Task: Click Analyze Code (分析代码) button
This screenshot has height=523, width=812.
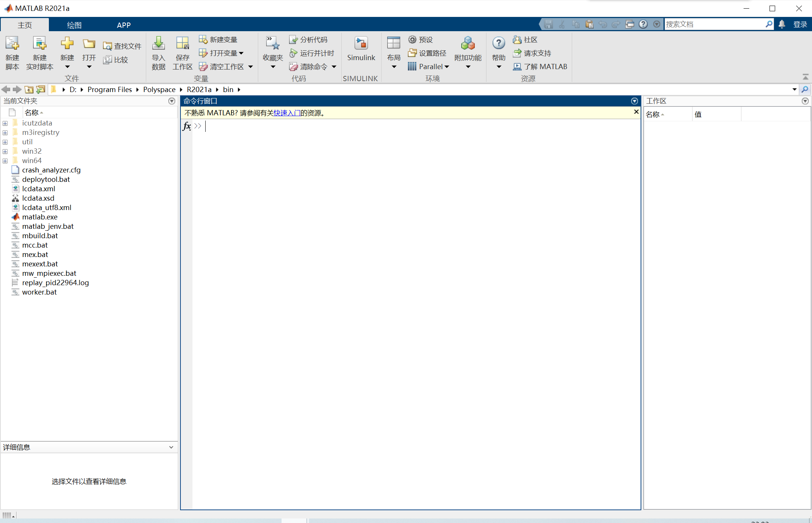Action: point(308,39)
